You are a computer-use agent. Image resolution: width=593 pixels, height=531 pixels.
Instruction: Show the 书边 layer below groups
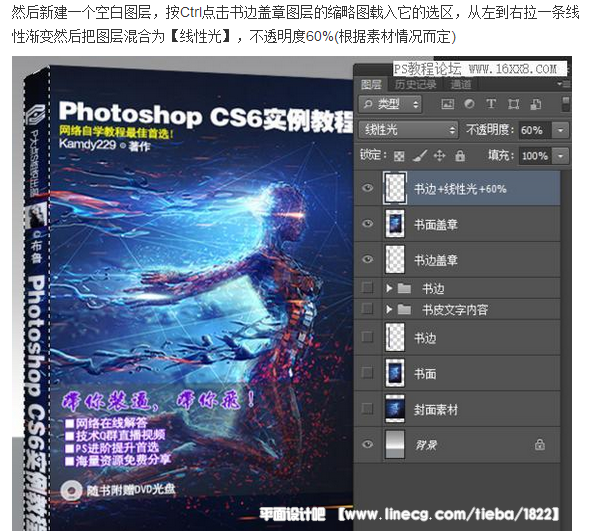(x=367, y=337)
